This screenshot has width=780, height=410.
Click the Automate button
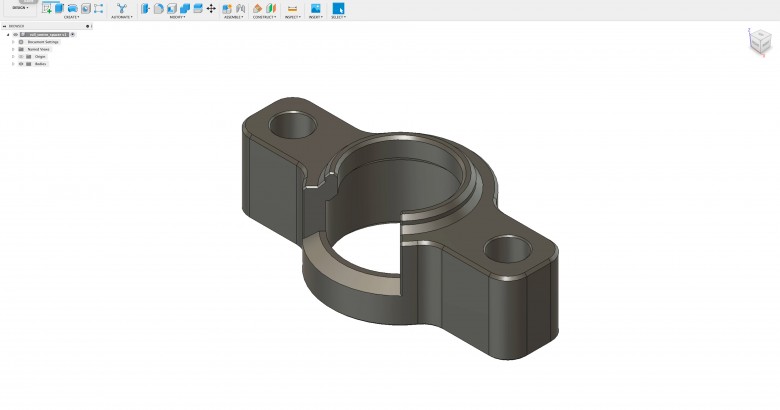click(121, 9)
